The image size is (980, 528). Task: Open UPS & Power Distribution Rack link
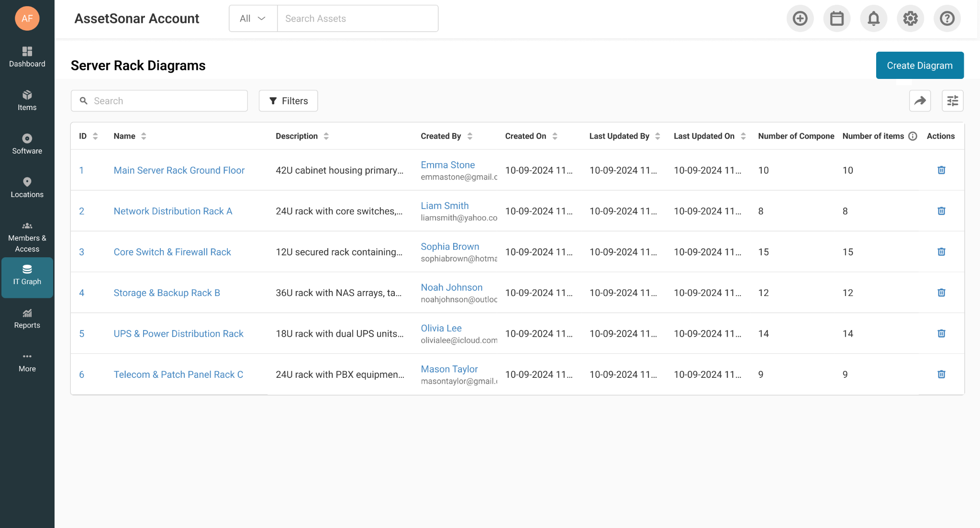click(178, 334)
